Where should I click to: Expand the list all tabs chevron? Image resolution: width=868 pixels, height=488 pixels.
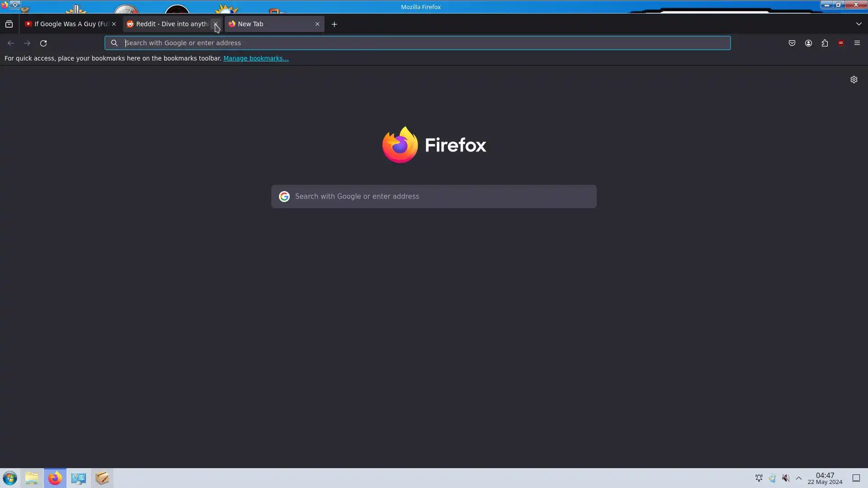click(859, 24)
